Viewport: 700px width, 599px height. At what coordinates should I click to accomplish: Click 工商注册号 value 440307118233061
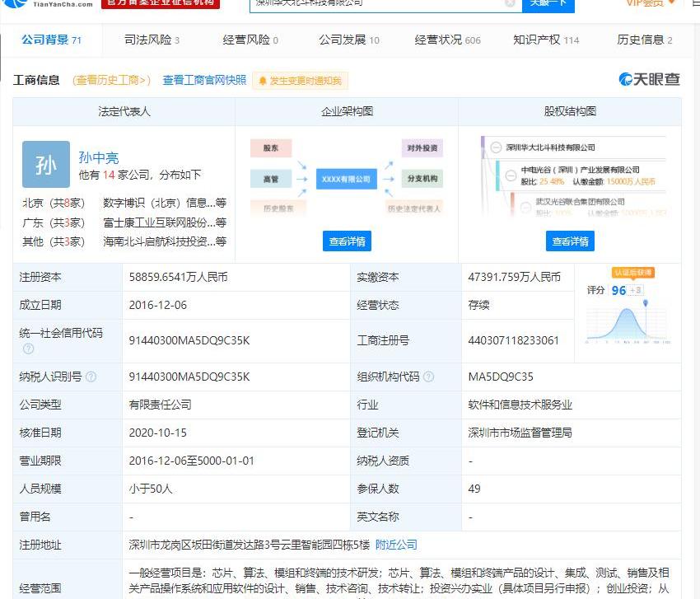coord(513,340)
